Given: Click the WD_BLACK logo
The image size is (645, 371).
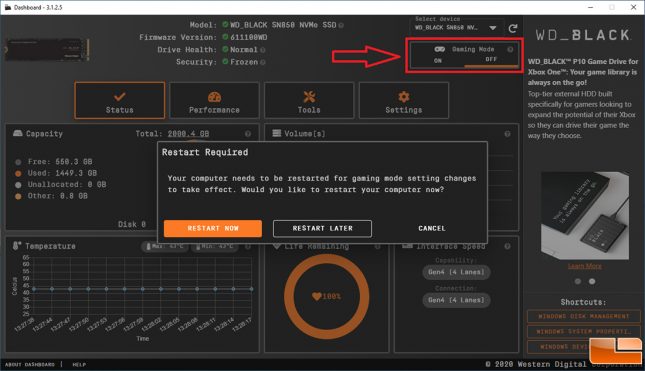Looking at the screenshot, I should pos(583,35).
